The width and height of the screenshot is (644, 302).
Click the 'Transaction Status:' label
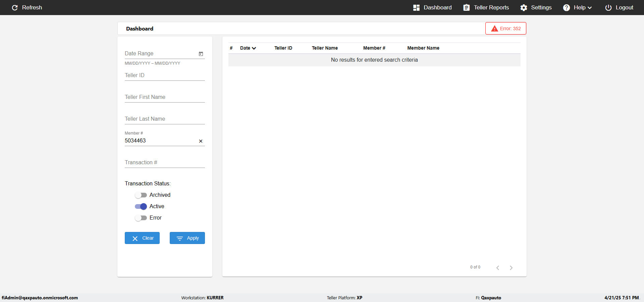tap(148, 184)
